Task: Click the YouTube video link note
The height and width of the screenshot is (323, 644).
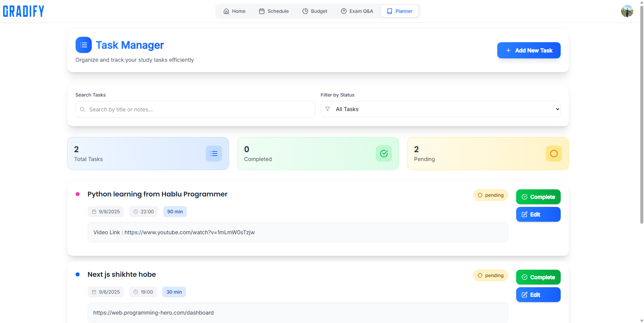Action: [x=298, y=232]
